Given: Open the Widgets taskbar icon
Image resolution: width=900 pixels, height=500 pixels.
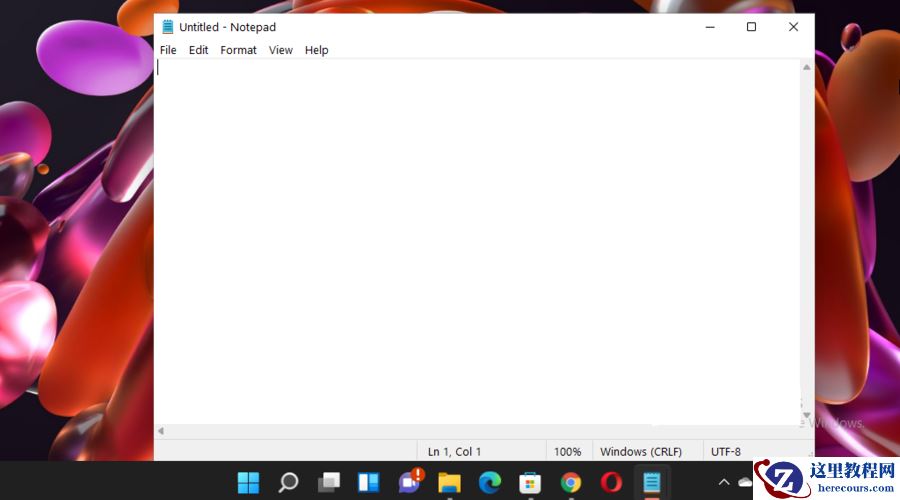Looking at the screenshot, I should pos(368,482).
